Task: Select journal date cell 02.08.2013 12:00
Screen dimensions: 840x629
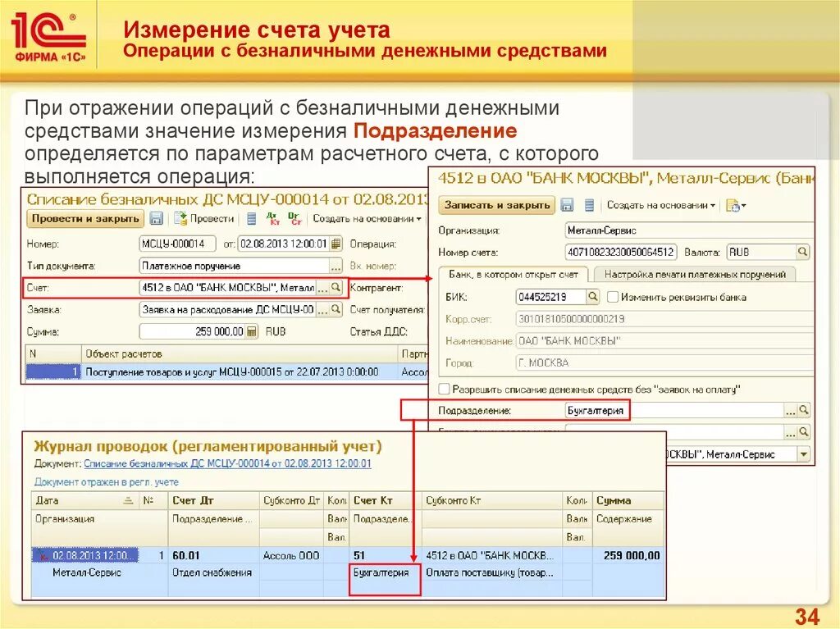Action: point(85,555)
